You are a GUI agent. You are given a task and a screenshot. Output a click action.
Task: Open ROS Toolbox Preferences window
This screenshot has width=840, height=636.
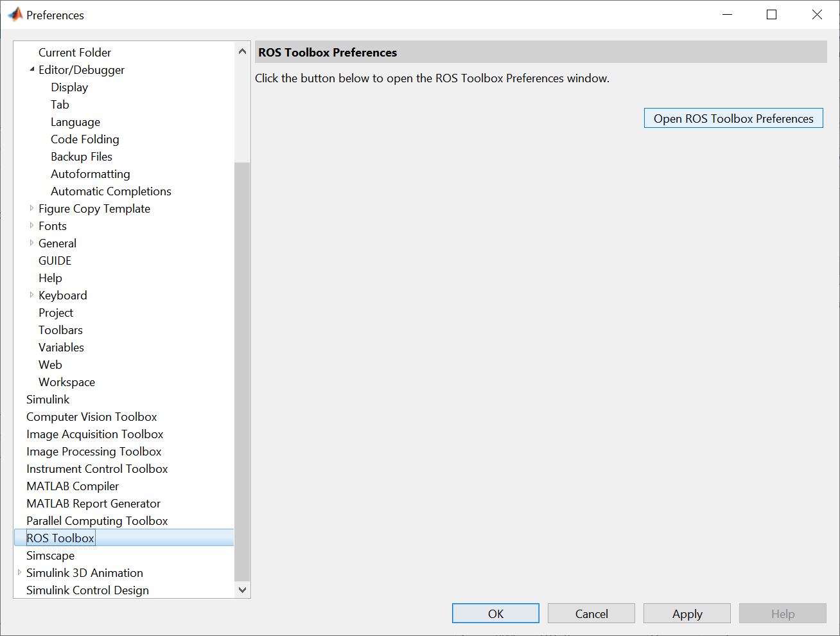pyautogui.click(x=733, y=118)
